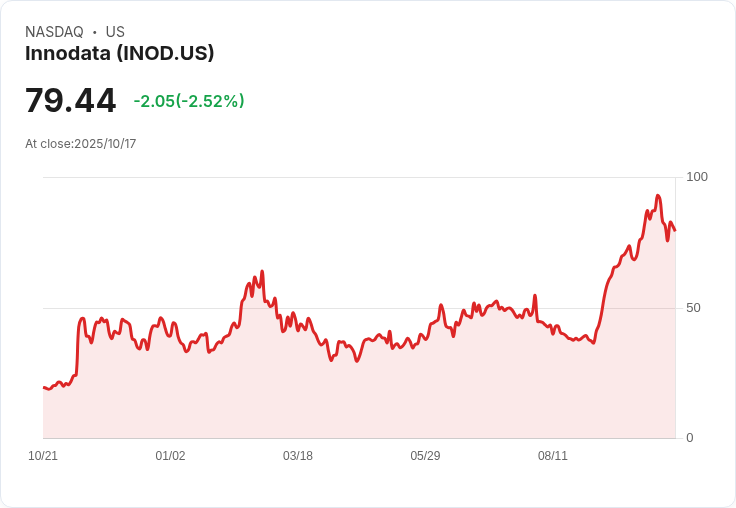Screen dimensions: 736x508
Task: Click the 0 y-axis label
Action: pos(689,438)
